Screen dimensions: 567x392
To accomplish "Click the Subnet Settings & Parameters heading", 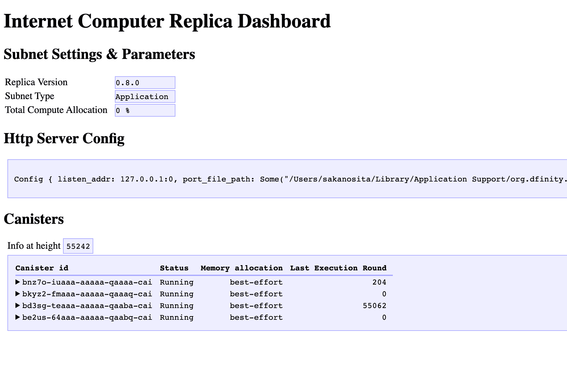I will coord(99,54).
